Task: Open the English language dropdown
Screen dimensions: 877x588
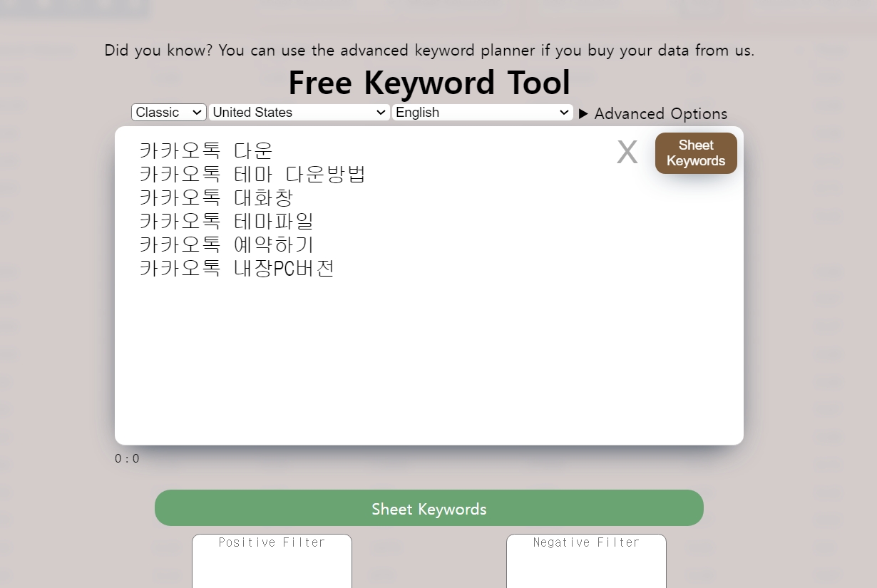Action: [482, 112]
